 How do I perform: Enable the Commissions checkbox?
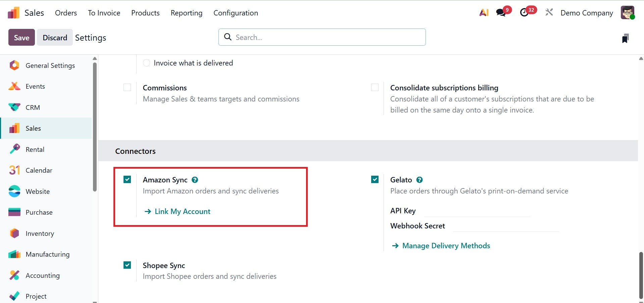127,88
